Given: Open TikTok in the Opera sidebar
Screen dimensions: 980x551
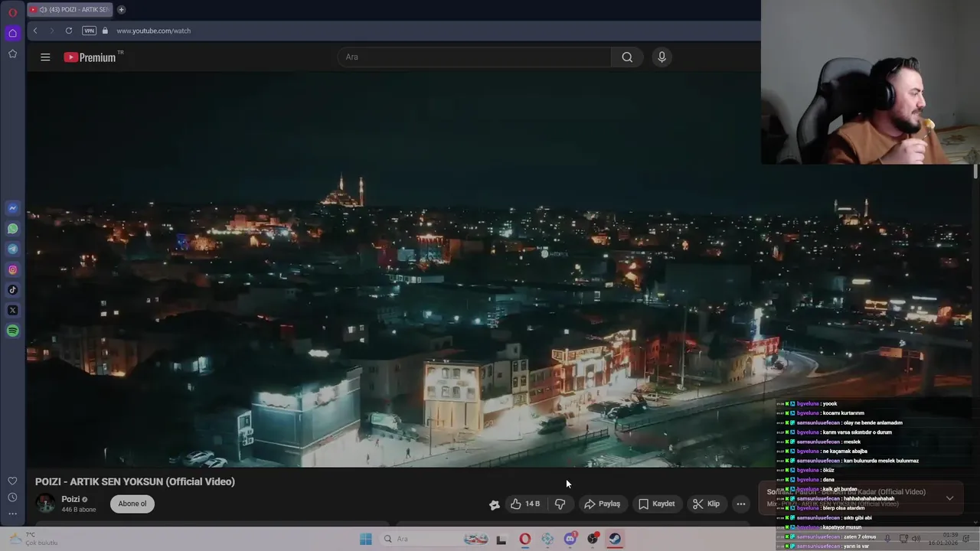Looking at the screenshot, I should coord(12,290).
